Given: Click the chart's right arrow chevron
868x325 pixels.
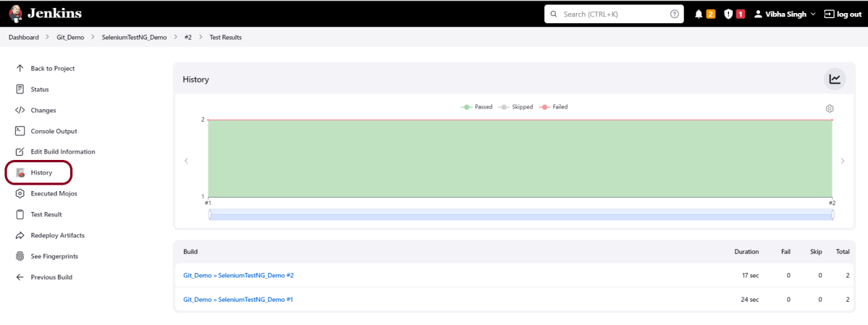Looking at the screenshot, I should click(842, 161).
